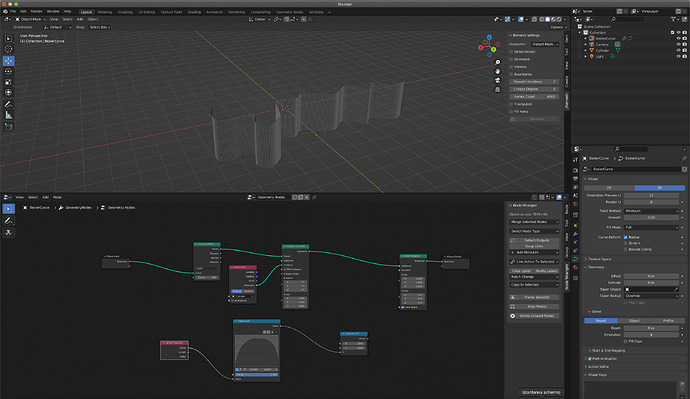Screen dimensions: 690x399
Task: Click the Blender logo menu icon
Action: 5,11
